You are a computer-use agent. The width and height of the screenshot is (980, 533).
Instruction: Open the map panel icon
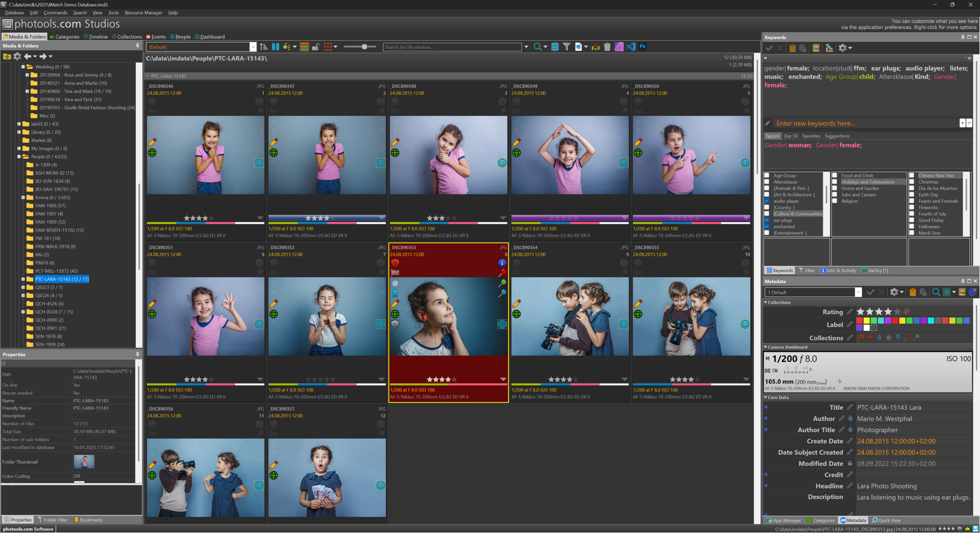coord(595,47)
